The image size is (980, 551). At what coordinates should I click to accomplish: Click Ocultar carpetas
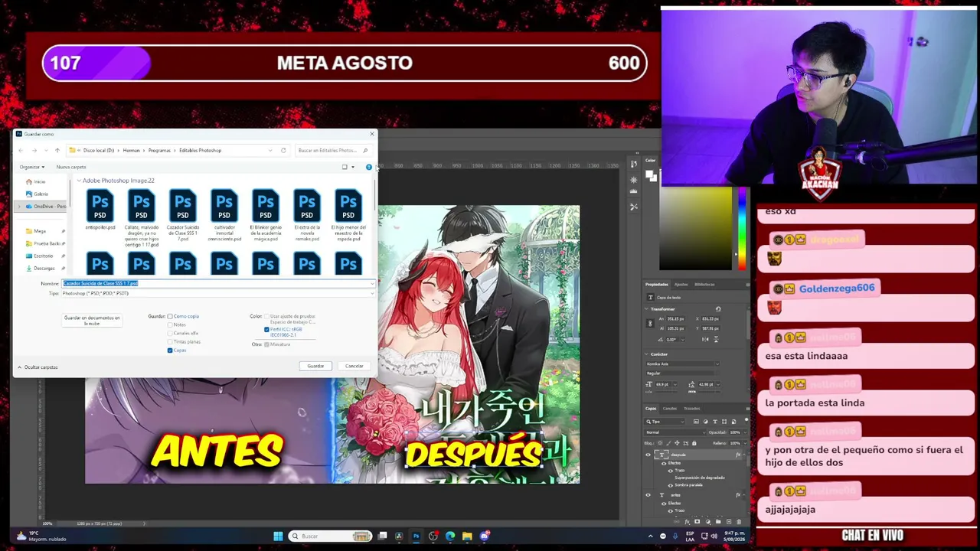pos(38,367)
